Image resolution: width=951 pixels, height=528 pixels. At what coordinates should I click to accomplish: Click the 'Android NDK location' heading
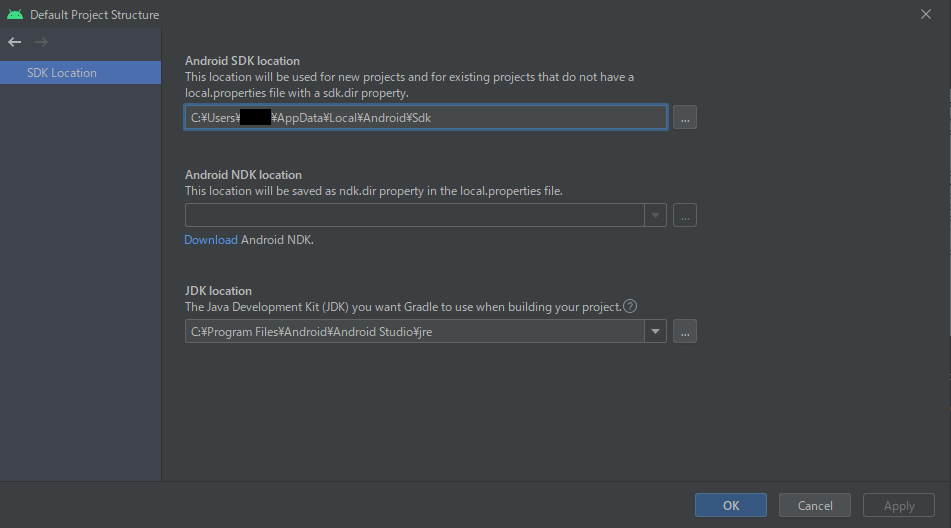click(243, 175)
